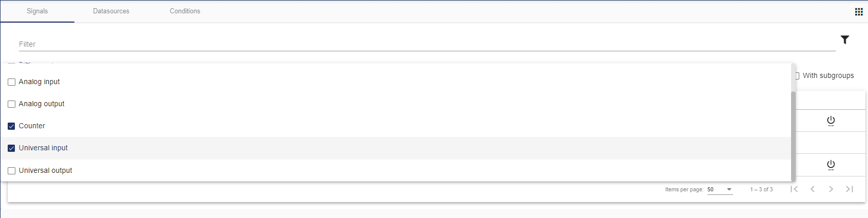Switch to the Datasources tab
868x218 pixels.
coord(111,11)
